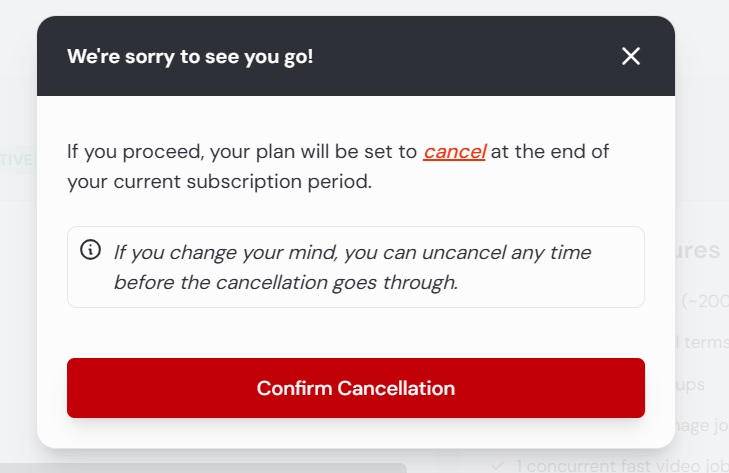729x473 pixels.
Task: Click the phrase "before the cancellation goes through"
Action: click(x=286, y=282)
